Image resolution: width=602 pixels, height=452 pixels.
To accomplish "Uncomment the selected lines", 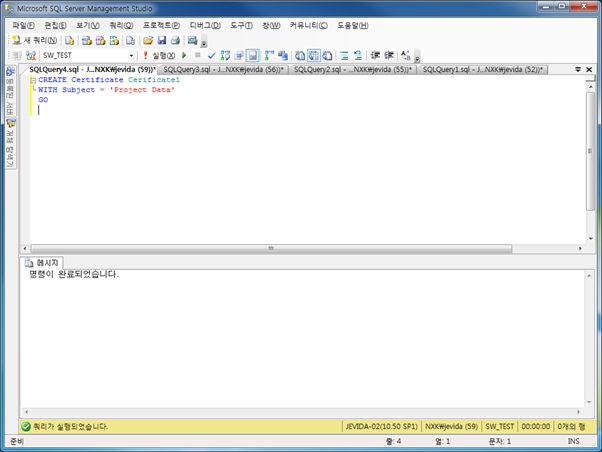I will coord(358,56).
